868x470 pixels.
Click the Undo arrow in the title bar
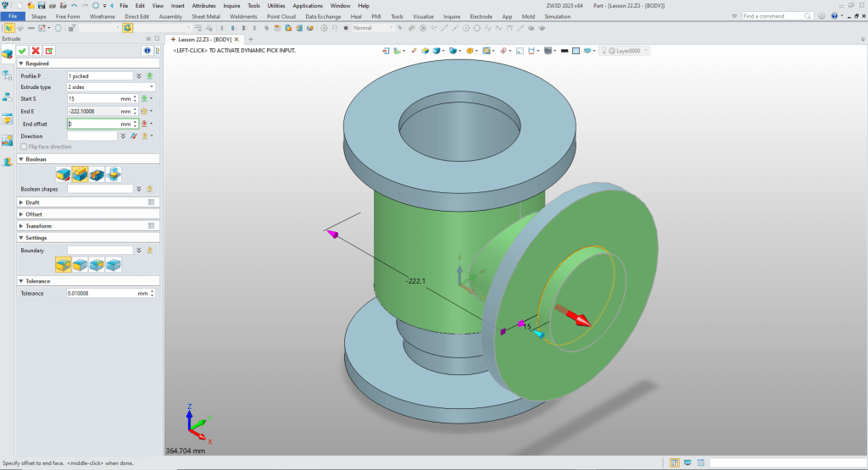coord(74,5)
